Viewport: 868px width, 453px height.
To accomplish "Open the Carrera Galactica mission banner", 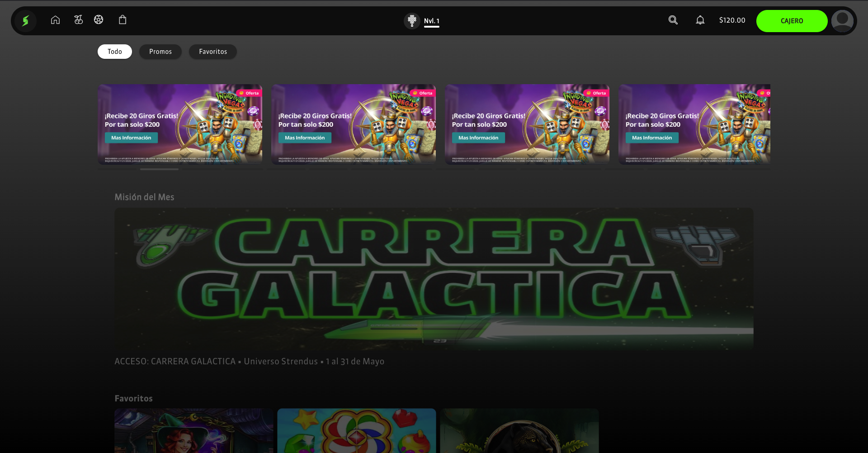I will coord(434,278).
